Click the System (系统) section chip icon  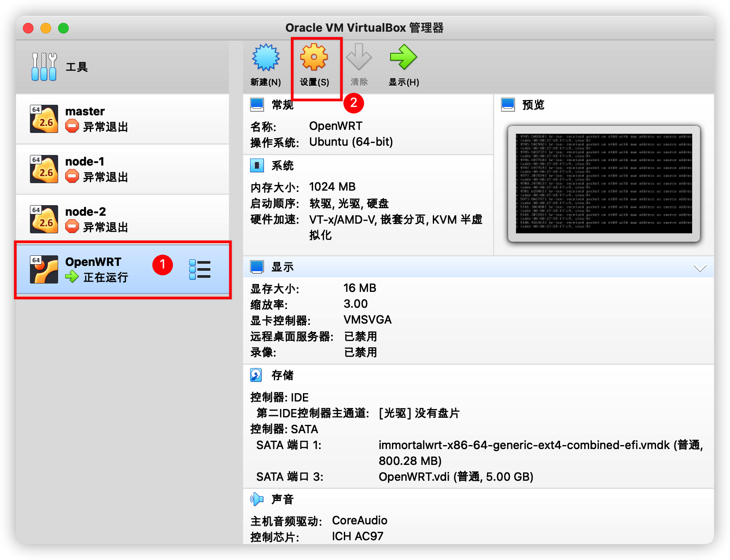(x=257, y=166)
